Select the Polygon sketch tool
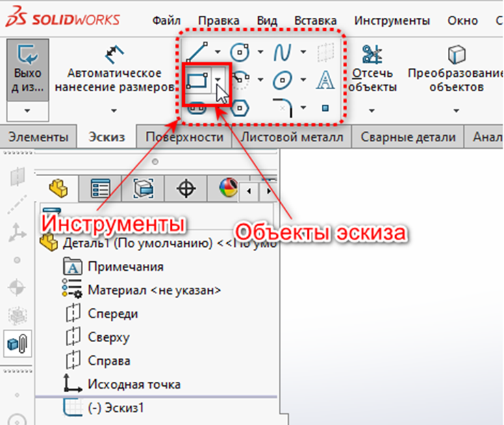 tap(240, 108)
